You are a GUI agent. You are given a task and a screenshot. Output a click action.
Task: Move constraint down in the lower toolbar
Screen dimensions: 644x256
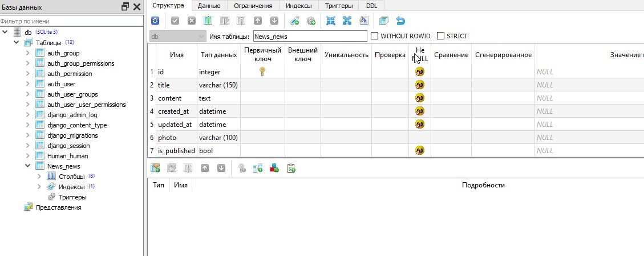(x=221, y=168)
